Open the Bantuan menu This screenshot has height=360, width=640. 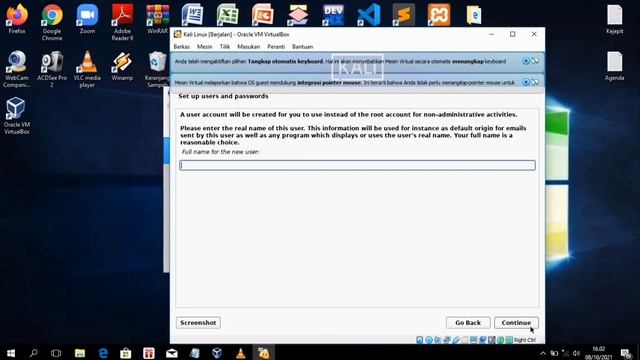[302, 47]
